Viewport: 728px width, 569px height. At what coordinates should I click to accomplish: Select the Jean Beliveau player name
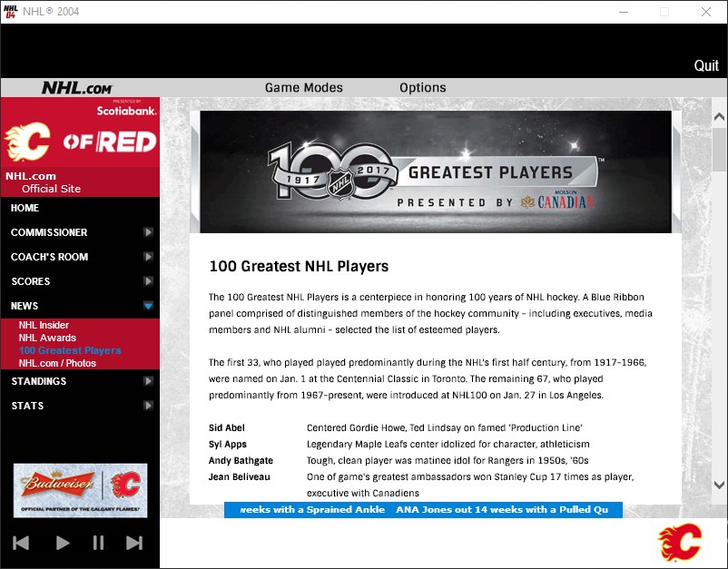[x=239, y=476]
